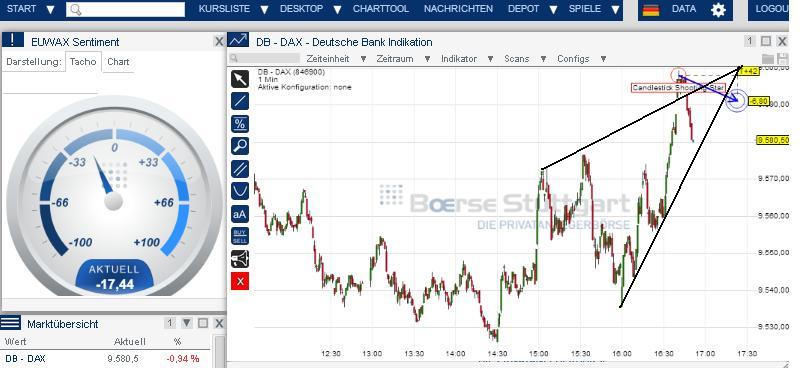Switch to the Chart tab
This screenshot has height=368, width=804.
coord(118,62)
